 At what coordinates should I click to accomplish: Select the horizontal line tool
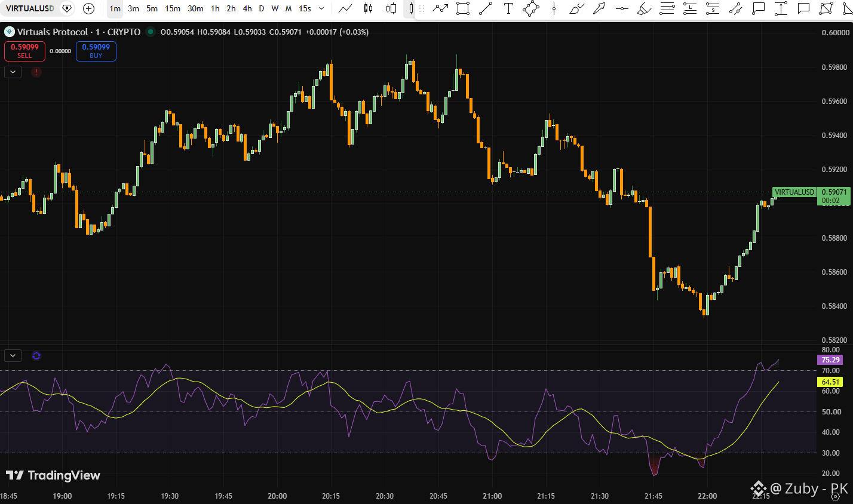[x=622, y=8]
